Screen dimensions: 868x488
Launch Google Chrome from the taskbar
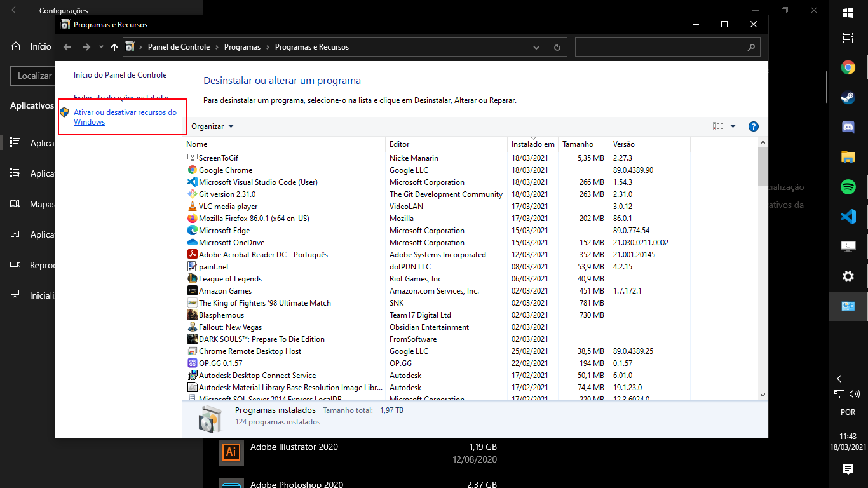[x=848, y=67]
